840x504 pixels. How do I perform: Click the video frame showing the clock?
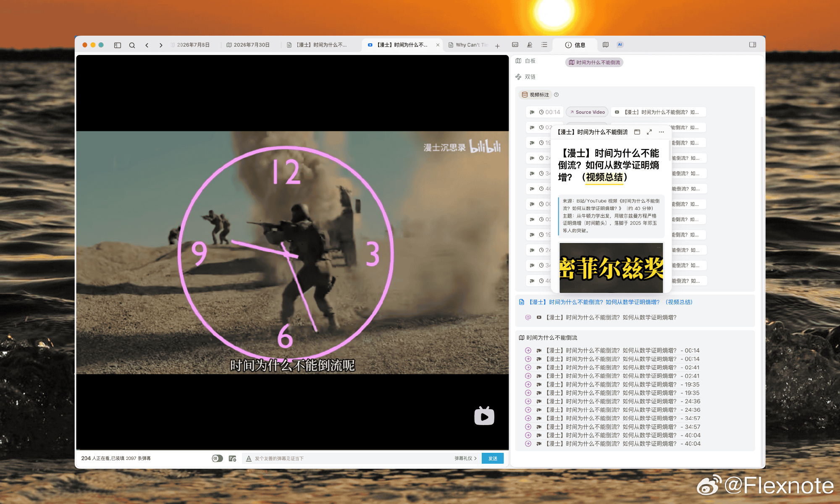(292, 252)
